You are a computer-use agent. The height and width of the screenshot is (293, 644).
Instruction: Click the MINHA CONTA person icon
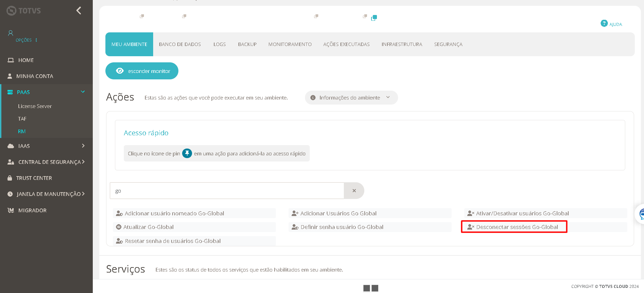(10, 76)
